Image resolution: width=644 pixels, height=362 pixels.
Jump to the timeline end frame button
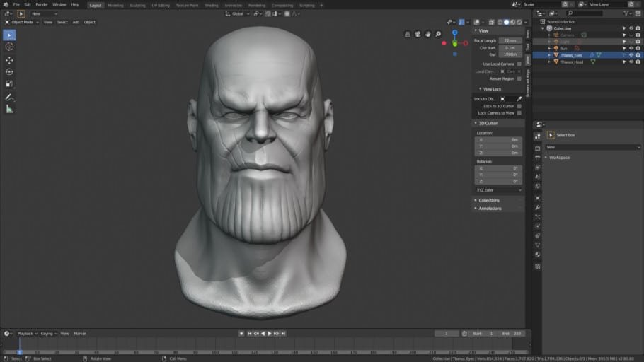pos(283,334)
